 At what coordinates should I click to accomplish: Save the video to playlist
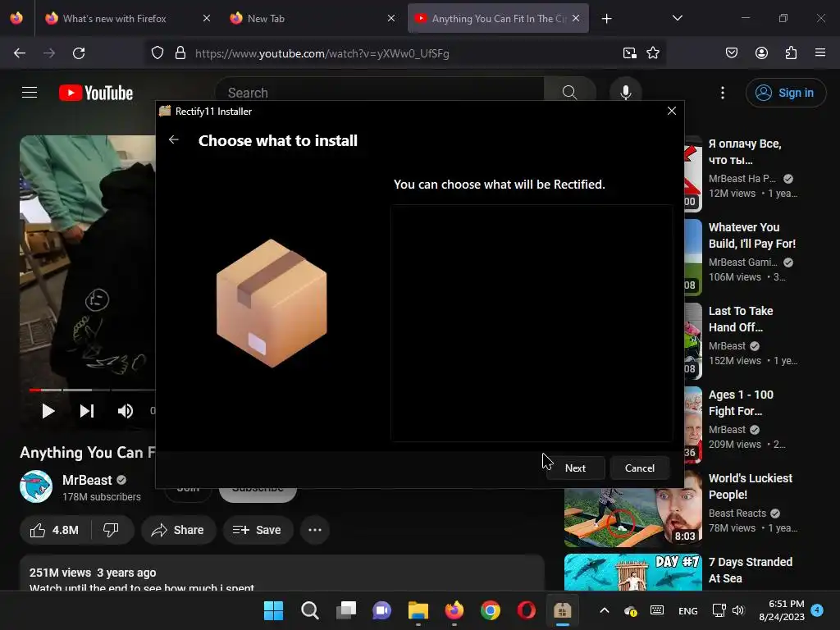258,530
